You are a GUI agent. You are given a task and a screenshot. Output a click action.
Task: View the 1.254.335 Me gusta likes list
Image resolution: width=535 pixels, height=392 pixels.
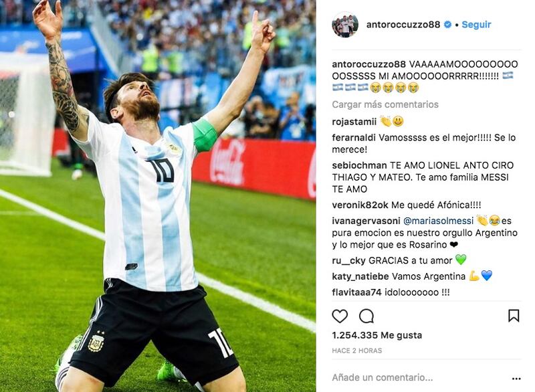377,335
